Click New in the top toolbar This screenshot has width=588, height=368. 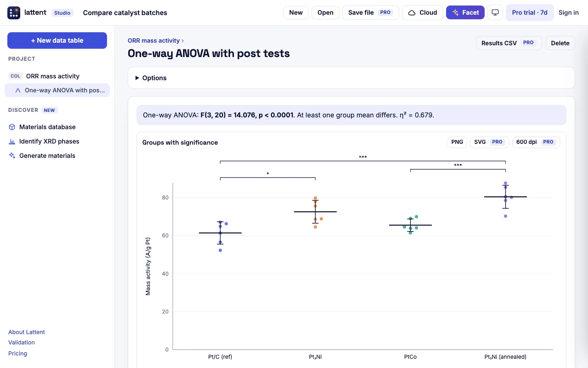pos(296,13)
